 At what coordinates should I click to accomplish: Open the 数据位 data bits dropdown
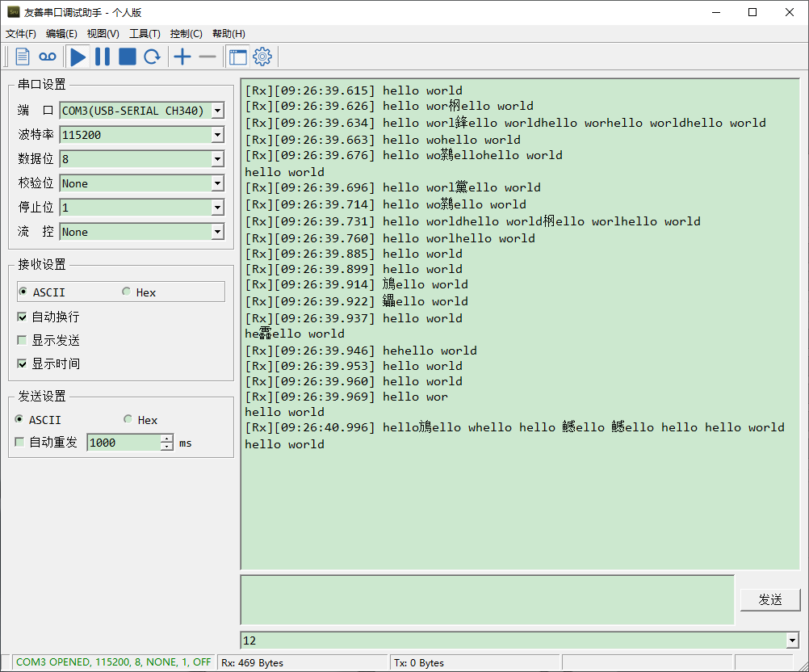click(x=218, y=159)
